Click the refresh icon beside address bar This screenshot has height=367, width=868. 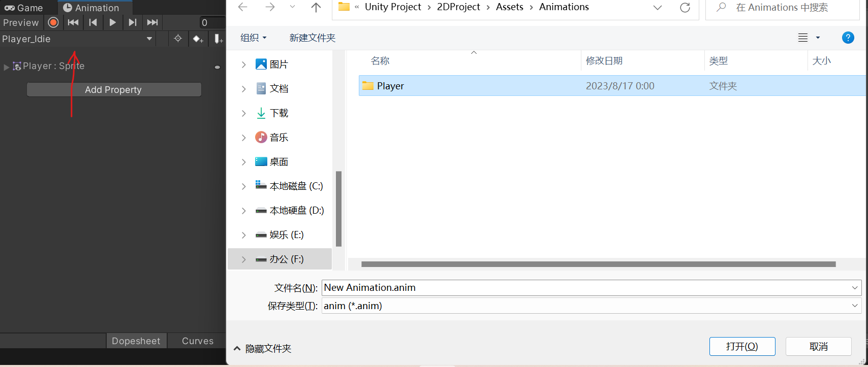click(685, 8)
